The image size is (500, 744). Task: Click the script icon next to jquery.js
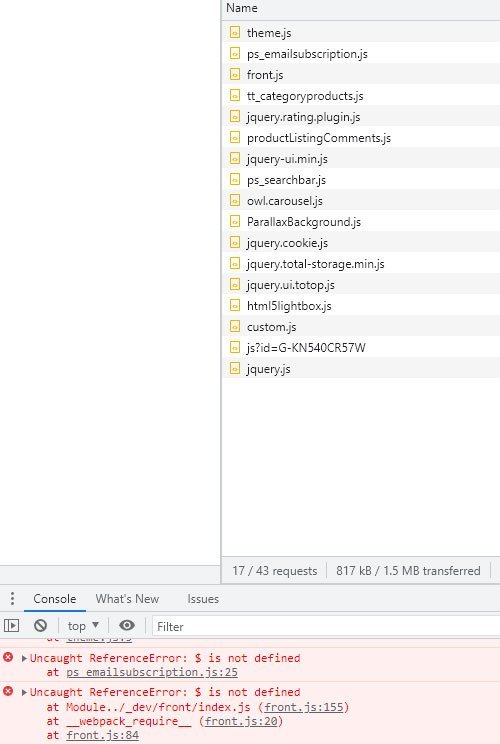[x=234, y=368]
